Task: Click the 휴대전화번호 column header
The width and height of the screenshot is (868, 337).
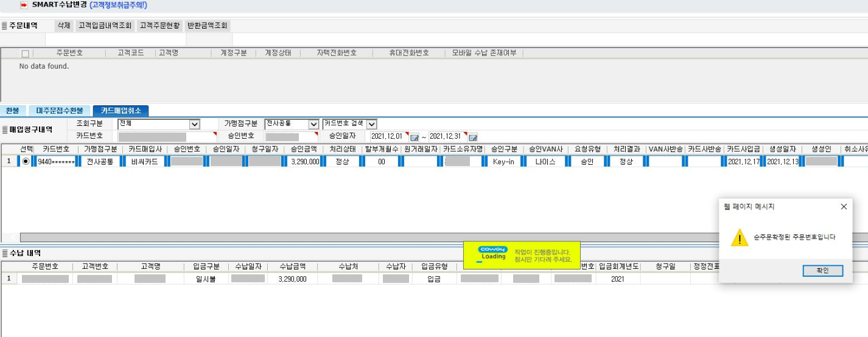Action: [x=409, y=54]
